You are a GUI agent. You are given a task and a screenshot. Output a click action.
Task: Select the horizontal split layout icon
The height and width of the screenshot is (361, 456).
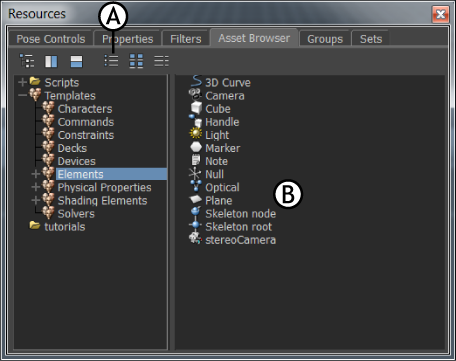[x=76, y=61]
